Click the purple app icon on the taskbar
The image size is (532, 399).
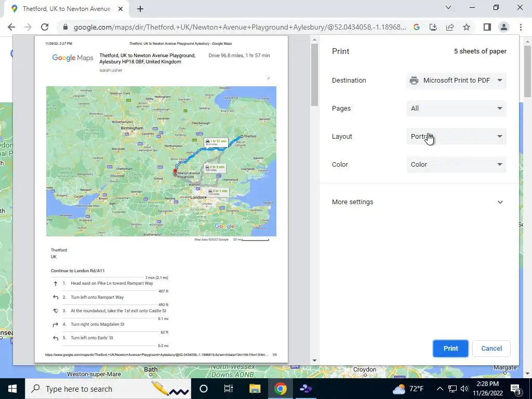click(x=305, y=389)
